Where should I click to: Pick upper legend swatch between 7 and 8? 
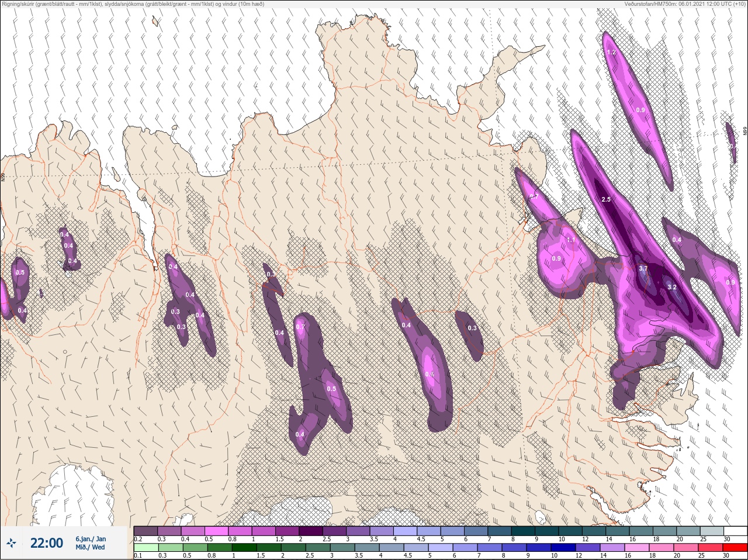coord(500,531)
